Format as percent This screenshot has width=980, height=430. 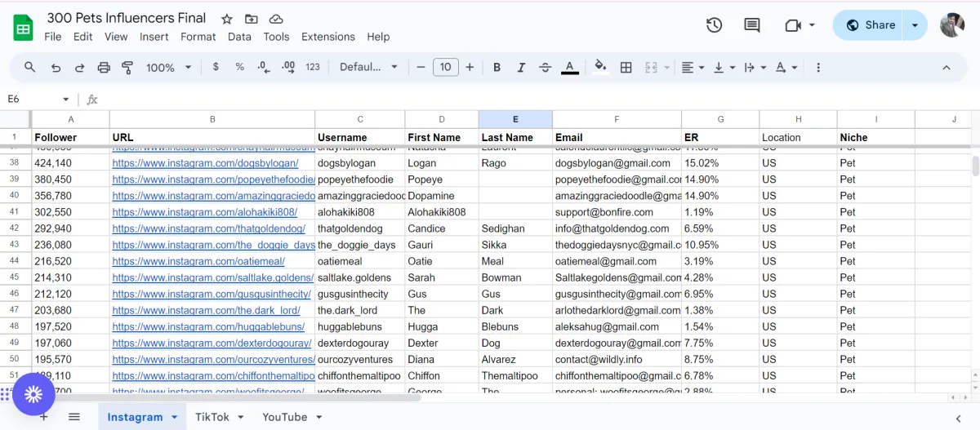(239, 67)
